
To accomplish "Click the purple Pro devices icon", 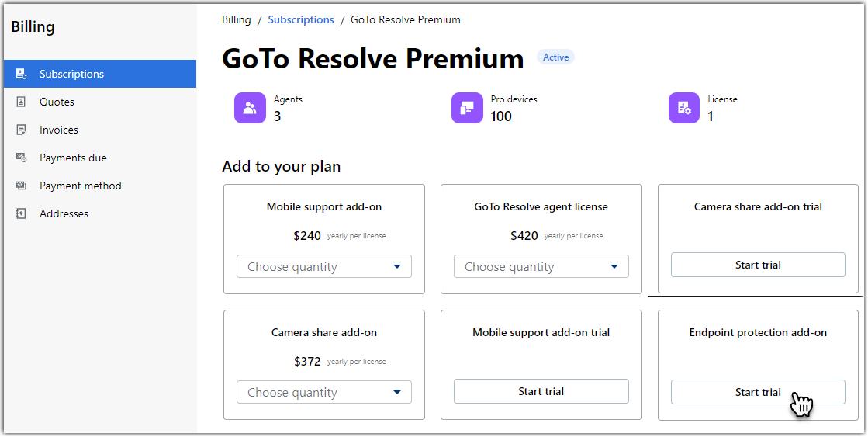I will pyautogui.click(x=467, y=107).
